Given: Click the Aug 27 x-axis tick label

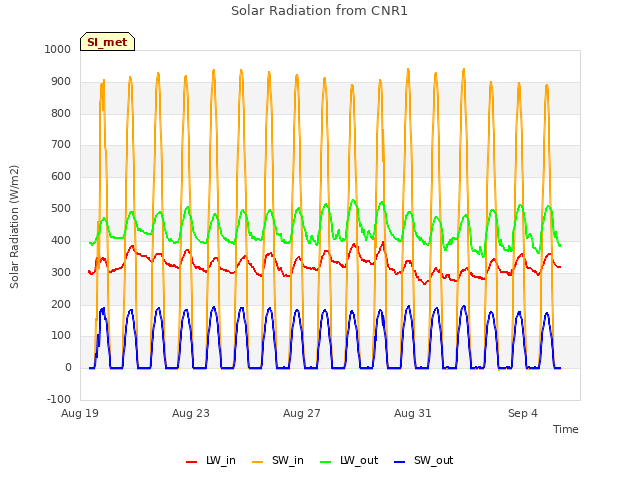Looking at the screenshot, I should click(302, 413).
